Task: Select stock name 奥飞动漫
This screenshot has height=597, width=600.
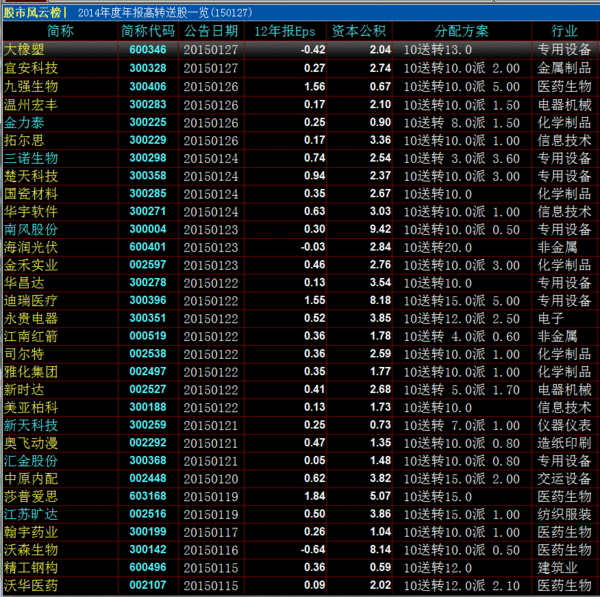Action: [x=31, y=443]
